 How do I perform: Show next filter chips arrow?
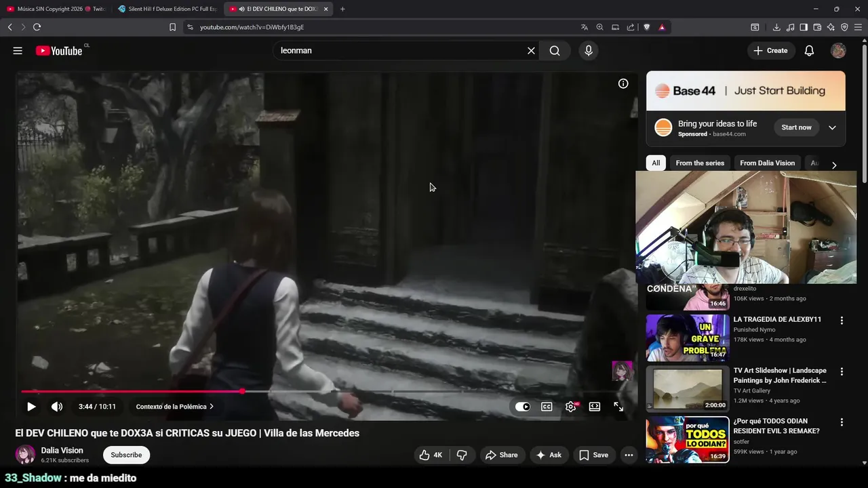click(x=834, y=165)
